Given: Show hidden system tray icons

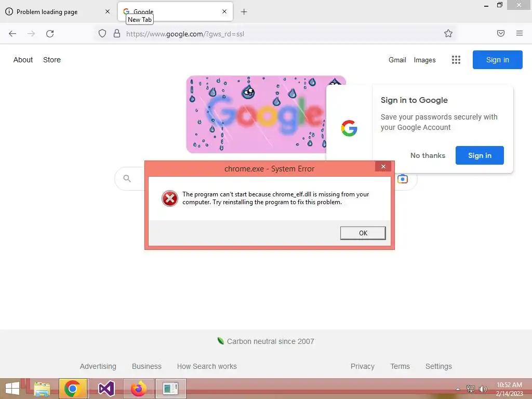Looking at the screenshot, I should (x=458, y=389).
